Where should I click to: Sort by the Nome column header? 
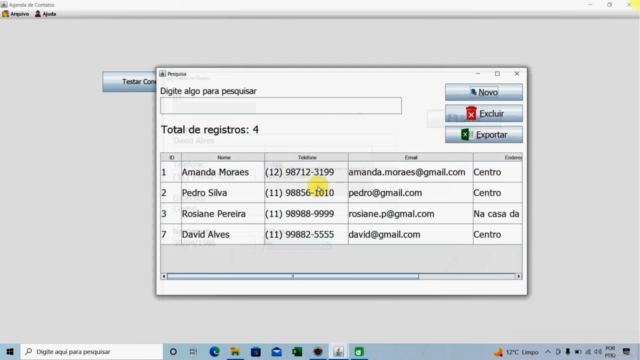pyautogui.click(x=223, y=158)
